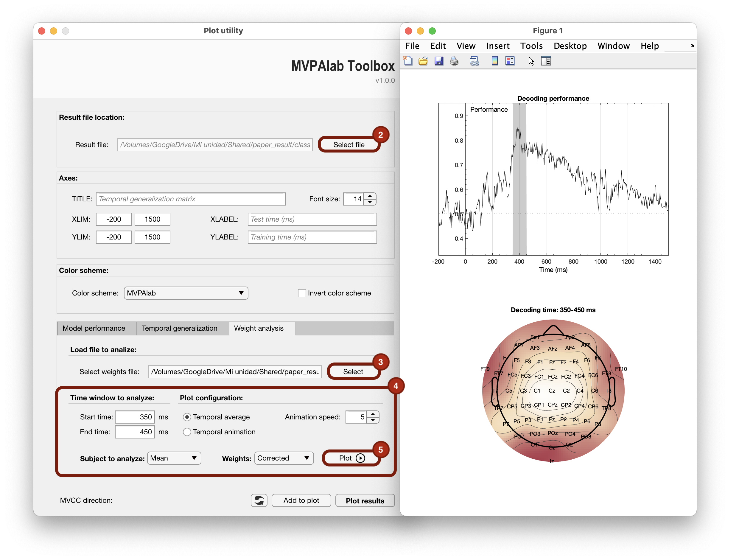Click the Print Figure icon
Screen dimensions: 739x560
(454, 61)
